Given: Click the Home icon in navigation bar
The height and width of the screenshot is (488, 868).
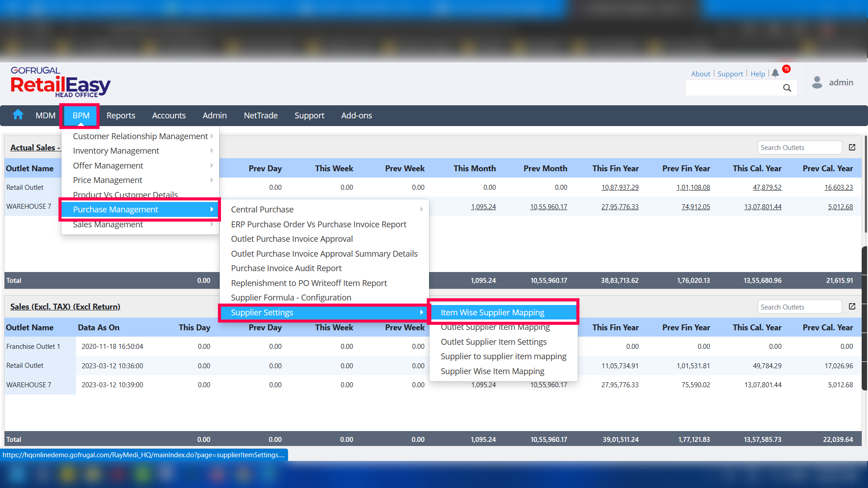Looking at the screenshot, I should 18,115.
